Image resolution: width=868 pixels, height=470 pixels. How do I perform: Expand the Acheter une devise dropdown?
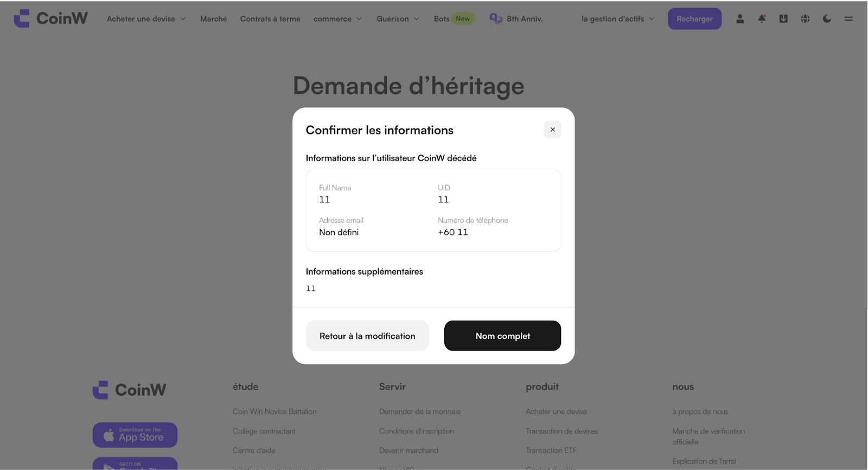[146, 18]
